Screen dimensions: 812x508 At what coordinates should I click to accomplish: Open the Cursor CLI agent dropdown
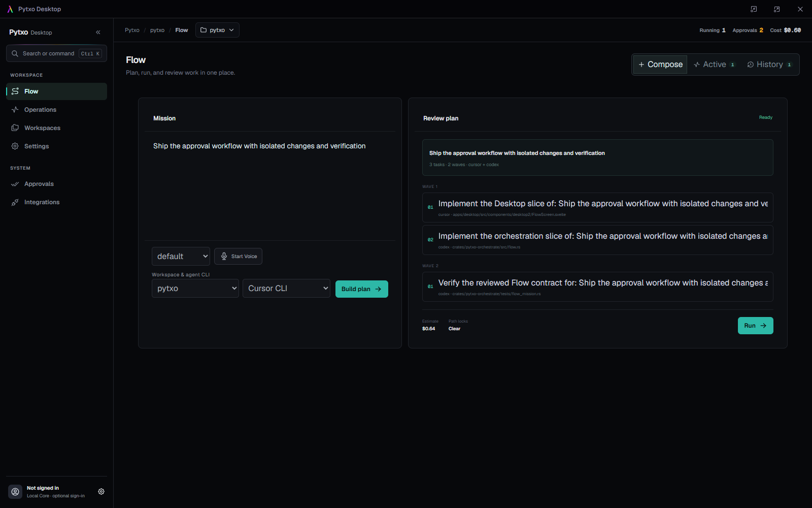(286, 289)
